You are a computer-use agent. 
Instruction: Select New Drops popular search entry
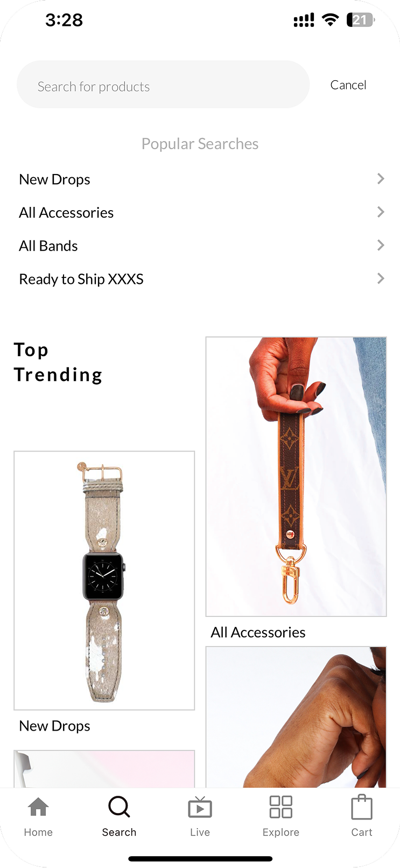(200, 179)
